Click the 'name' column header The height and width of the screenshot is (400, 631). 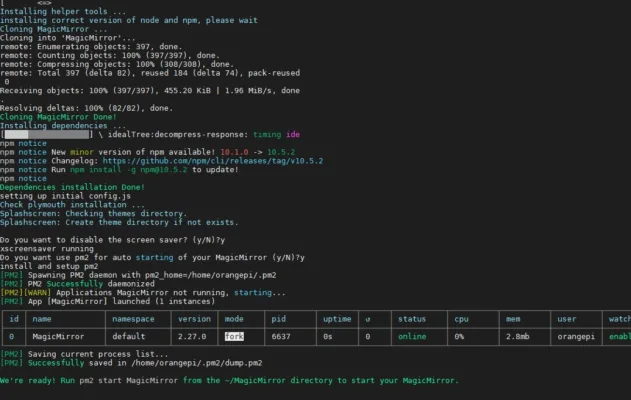[x=42, y=319]
